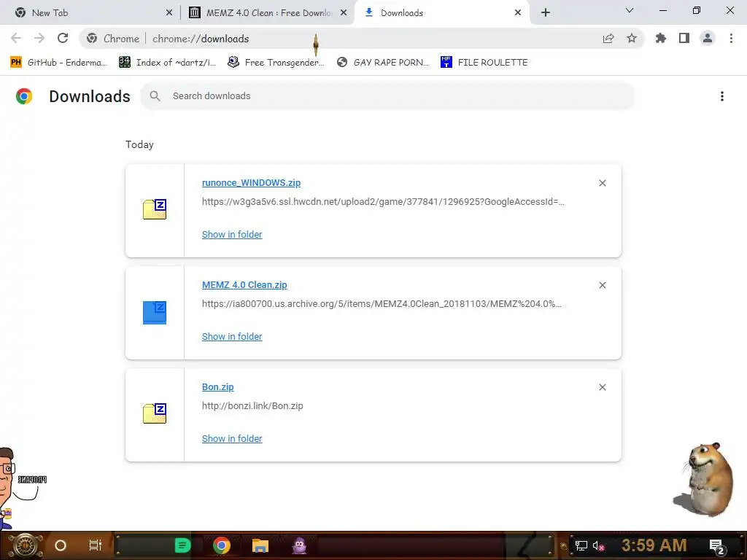
Task: Close the MEMZ 4.0 Clean tab
Action: click(x=344, y=13)
